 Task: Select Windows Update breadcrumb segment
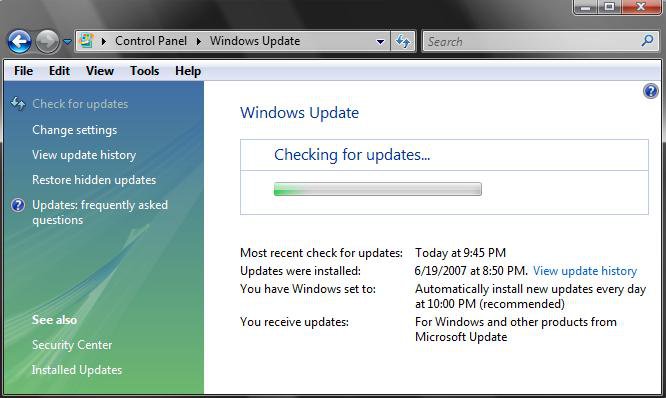255,41
